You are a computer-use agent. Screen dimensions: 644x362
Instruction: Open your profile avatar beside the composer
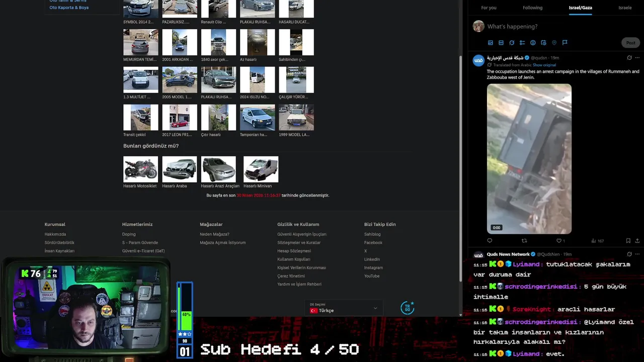478,26
